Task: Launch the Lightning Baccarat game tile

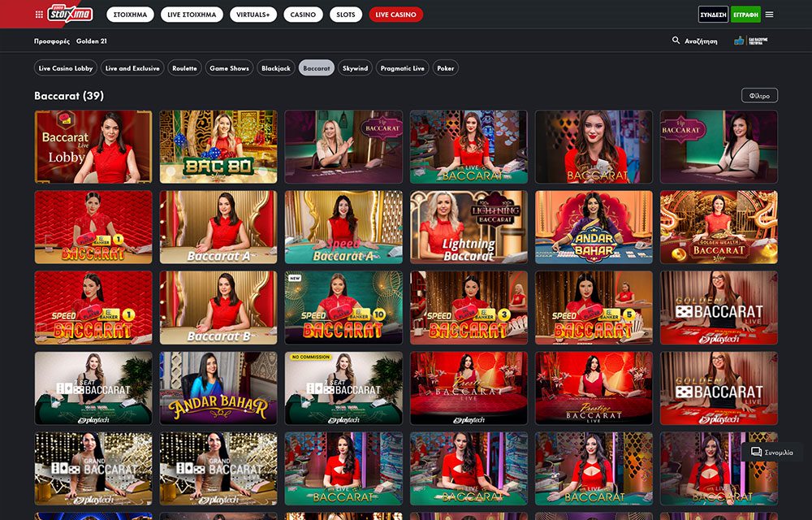Action: (x=469, y=227)
